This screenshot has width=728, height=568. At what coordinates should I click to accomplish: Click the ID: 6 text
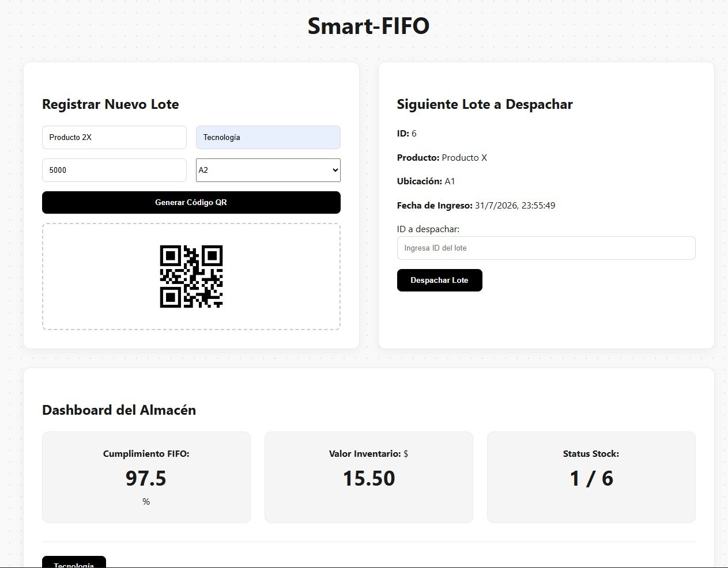[407, 133]
